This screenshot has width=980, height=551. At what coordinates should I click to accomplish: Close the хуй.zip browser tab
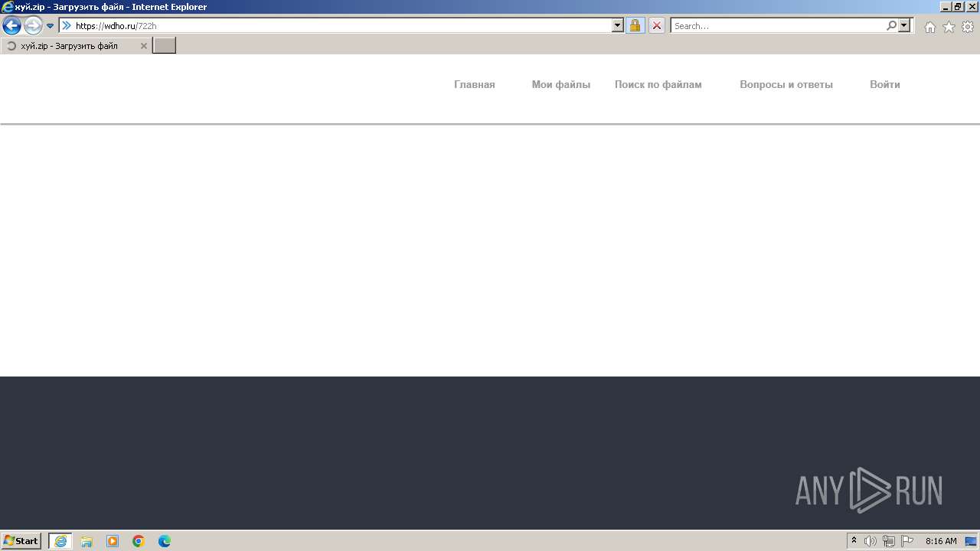coord(143,46)
